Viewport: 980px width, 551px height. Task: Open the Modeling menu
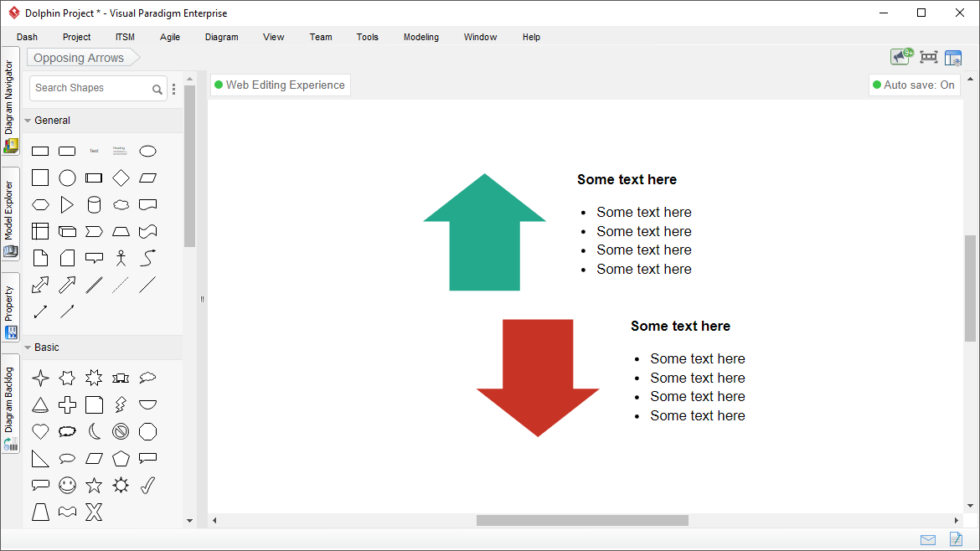click(421, 37)
